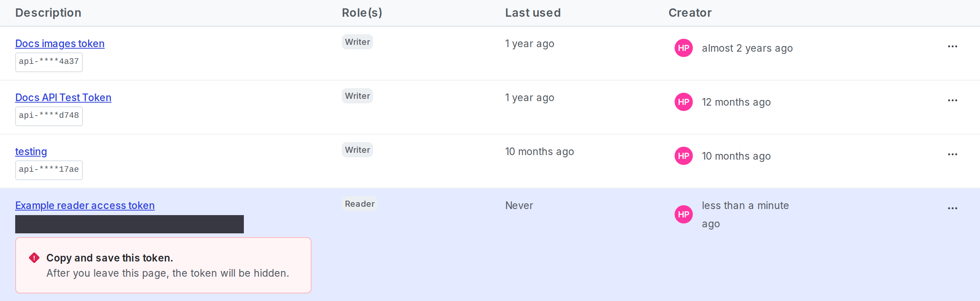
Task: Click HP avatar in testing token row
Action: tap(683, 156)
